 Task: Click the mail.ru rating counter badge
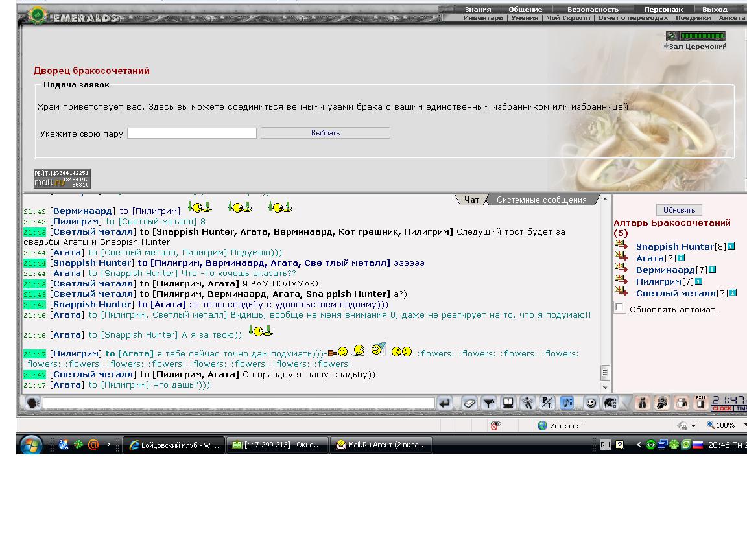click(62, 179)
